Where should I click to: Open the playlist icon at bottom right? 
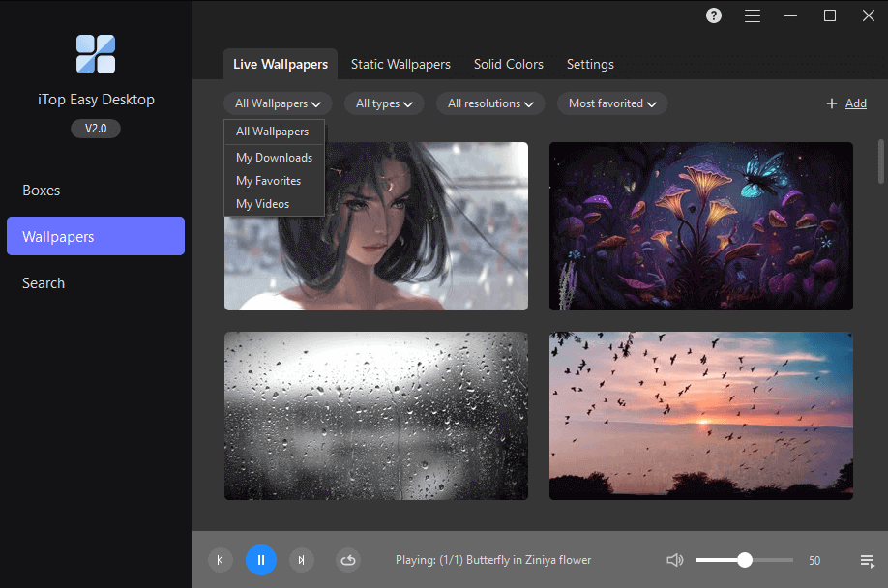point(867,561)
